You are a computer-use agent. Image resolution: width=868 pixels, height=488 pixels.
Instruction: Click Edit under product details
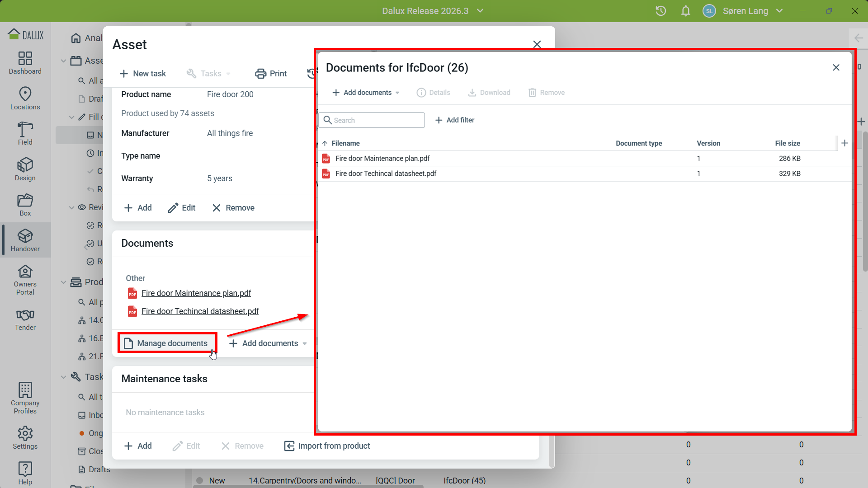182,208
